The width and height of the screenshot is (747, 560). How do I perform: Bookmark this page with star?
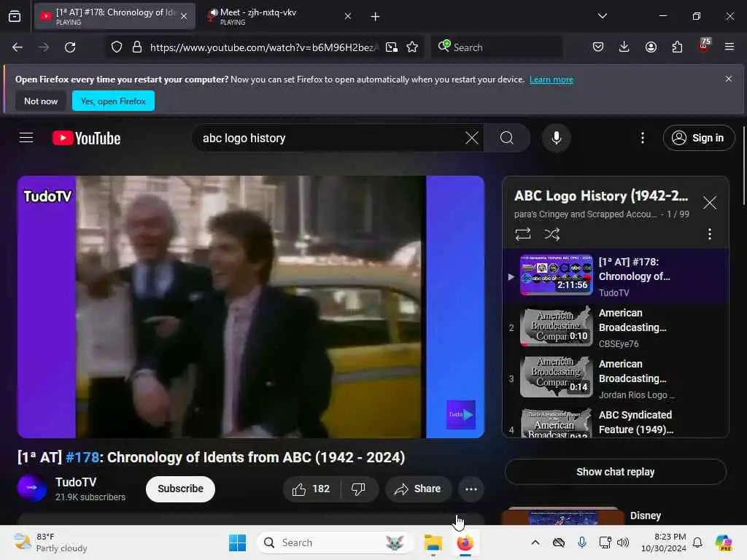[412, 47]
